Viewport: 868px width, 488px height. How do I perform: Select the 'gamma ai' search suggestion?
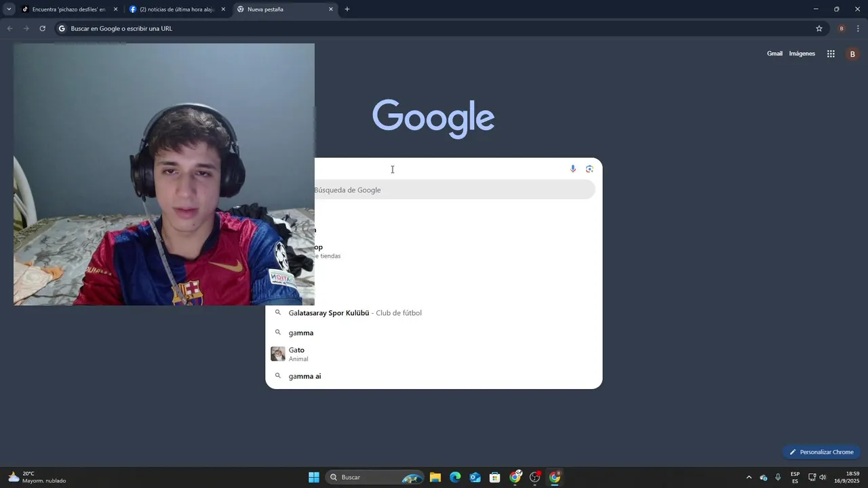(x=434, y=376)
